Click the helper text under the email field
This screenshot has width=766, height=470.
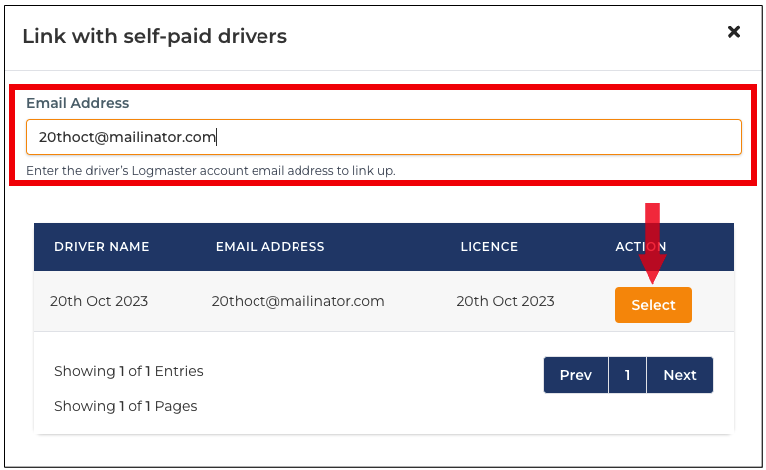(211, 171)
